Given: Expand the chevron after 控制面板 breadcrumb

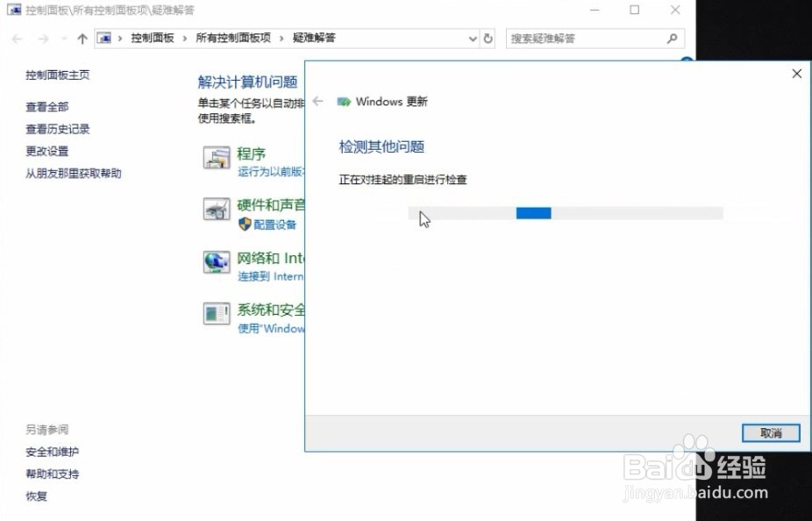Looking at the screenshot, I should [184, 39].
